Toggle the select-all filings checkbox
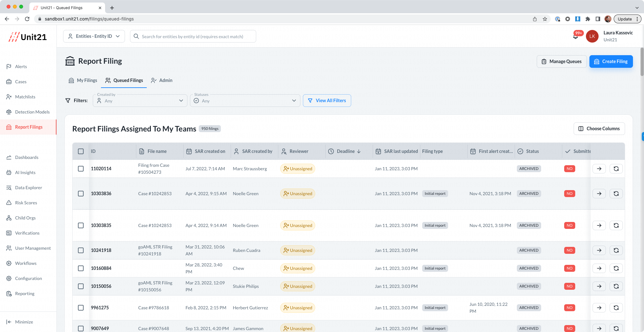Viewport: 644px width, 332px height. click(x=81, y=151)
